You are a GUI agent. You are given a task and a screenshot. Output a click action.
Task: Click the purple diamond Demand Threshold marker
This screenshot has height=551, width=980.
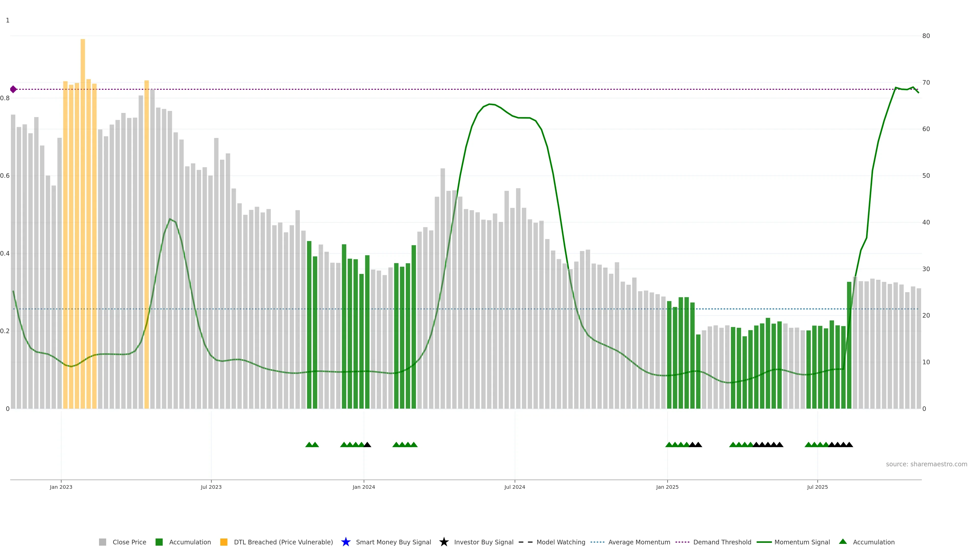13,89
